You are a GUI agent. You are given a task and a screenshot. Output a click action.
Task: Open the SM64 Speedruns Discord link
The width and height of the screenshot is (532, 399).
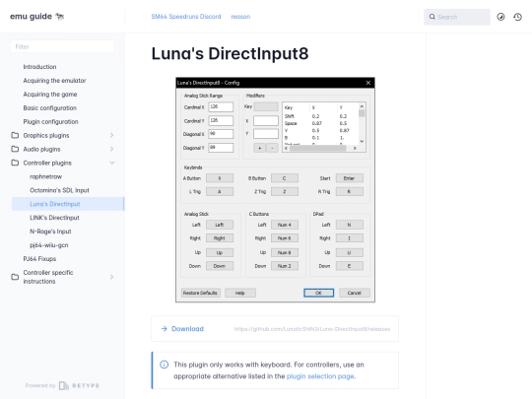click(x=186, y=17)
